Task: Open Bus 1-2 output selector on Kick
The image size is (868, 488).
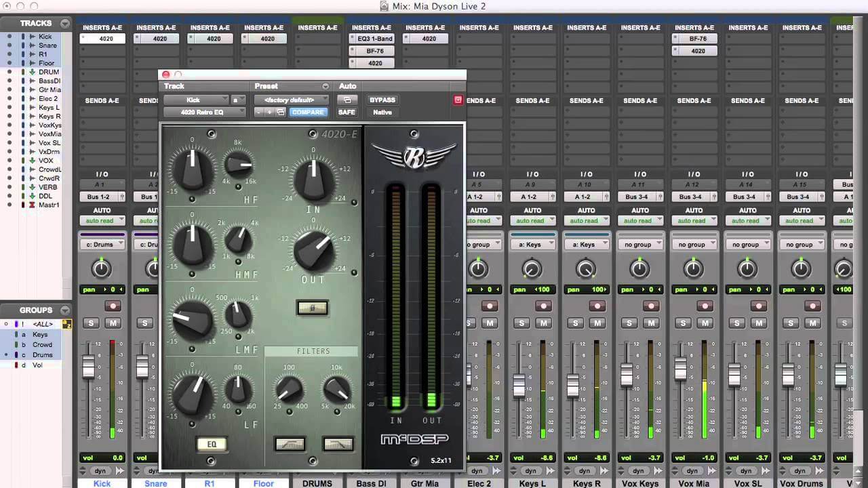Action: point(102,197)
